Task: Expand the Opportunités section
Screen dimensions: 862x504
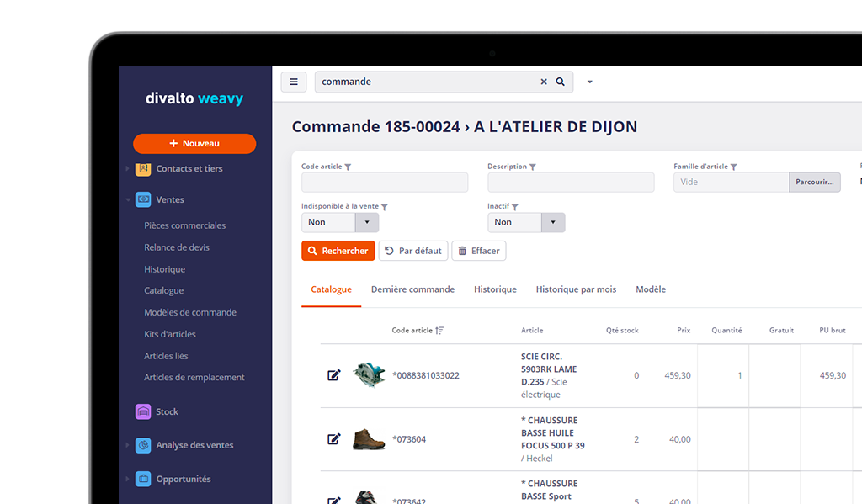Action: [128, 479]
